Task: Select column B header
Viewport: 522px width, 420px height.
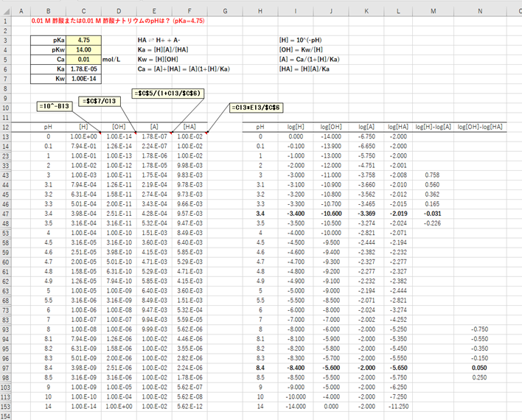Action: tap(48, 11)
